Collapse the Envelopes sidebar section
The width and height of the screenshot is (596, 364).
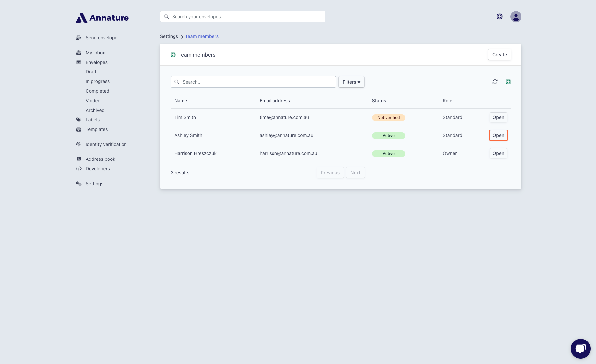(96, 62)
